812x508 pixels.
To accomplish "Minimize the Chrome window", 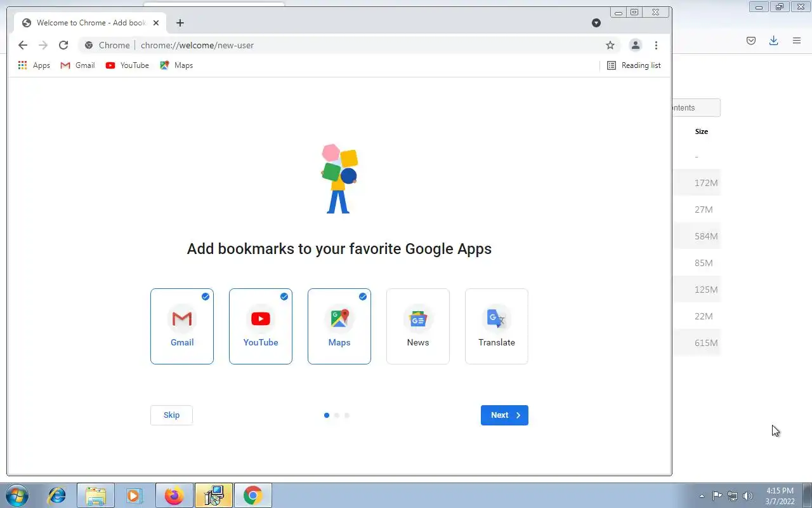I will (619, 12).
